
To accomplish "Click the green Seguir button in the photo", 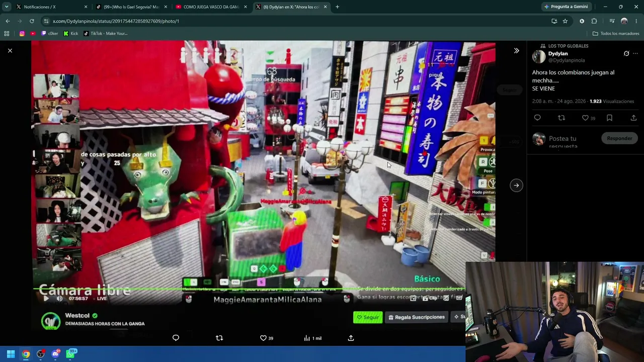I will click(x=368, y=317).
